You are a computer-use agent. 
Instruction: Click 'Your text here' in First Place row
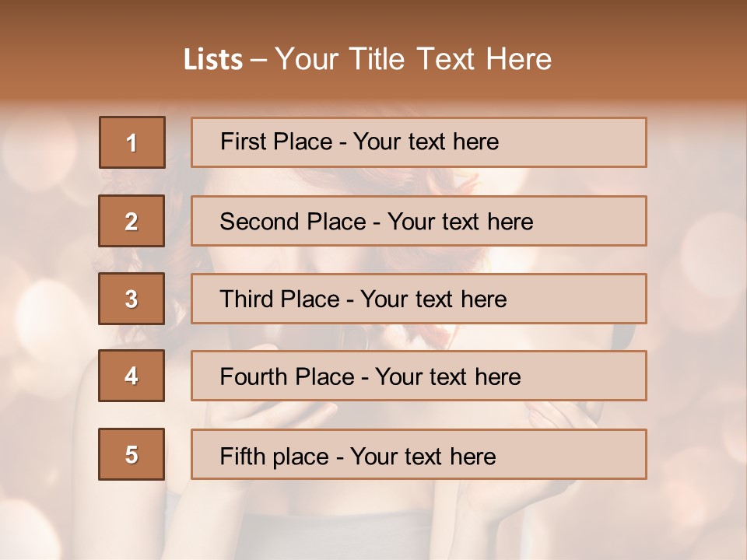(426, 142)
